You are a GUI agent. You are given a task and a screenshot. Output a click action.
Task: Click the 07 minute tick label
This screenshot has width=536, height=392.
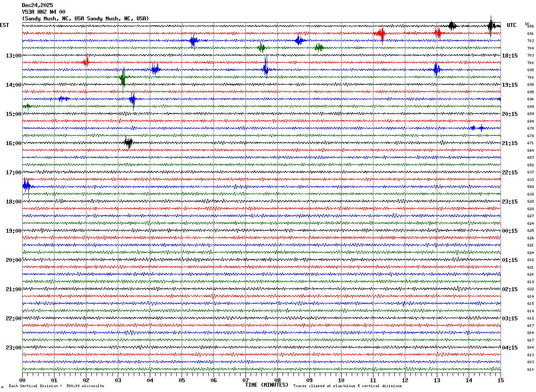click(246, 380)
